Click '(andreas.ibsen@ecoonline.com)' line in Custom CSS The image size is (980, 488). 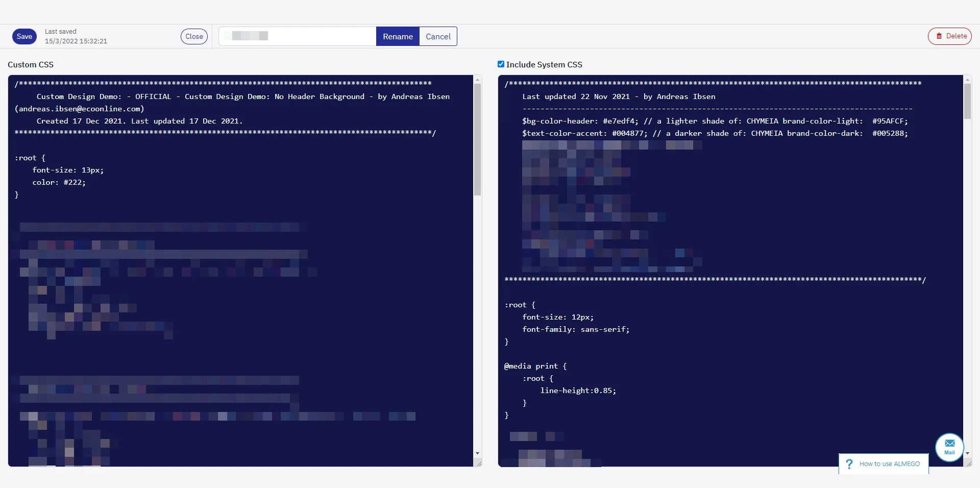pyautogui.click(x=79, y=109)
